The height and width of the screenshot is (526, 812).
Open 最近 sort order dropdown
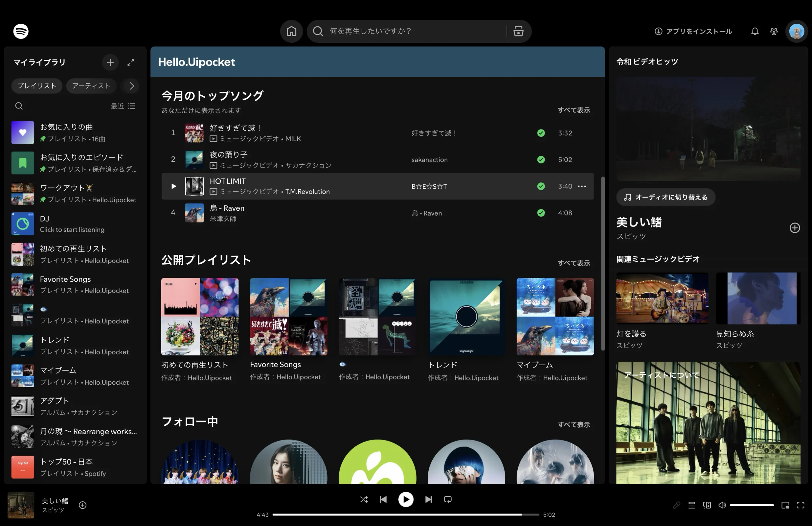click(123, 106)
